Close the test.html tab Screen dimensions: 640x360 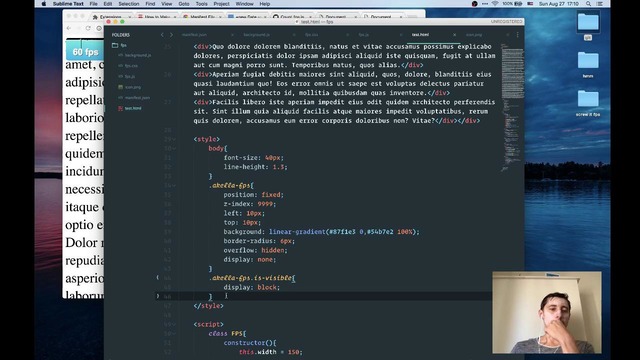pyautogui.click(x=454, y=35)
